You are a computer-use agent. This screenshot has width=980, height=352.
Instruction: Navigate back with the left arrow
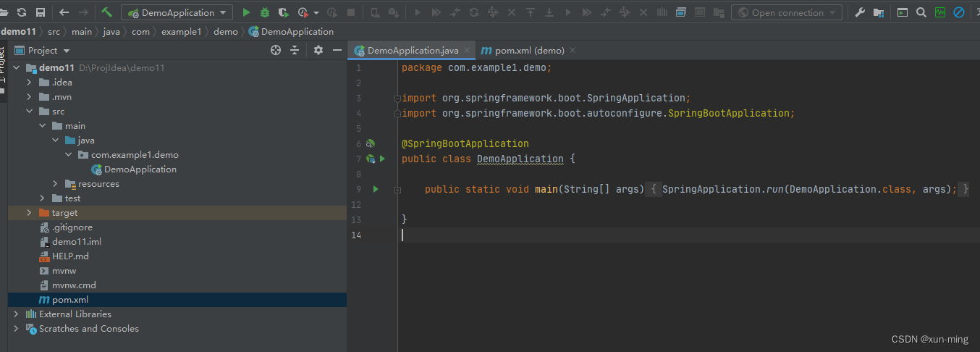(64, 12)
